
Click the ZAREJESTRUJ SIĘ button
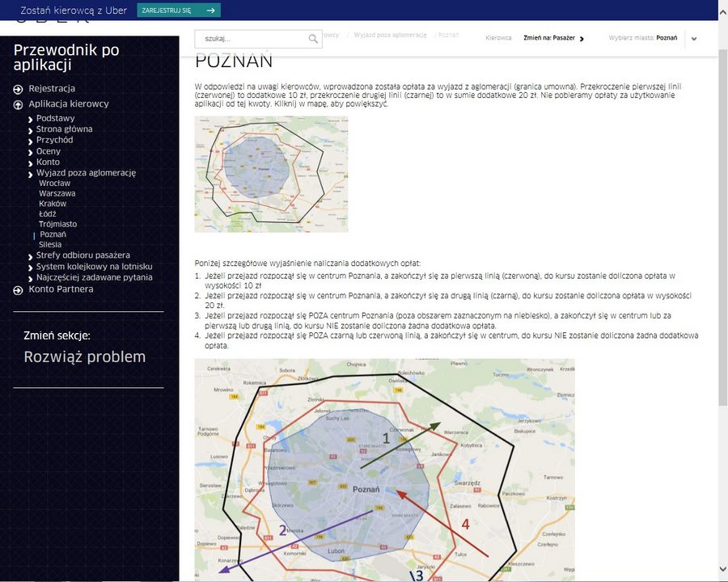click(179, 11)
